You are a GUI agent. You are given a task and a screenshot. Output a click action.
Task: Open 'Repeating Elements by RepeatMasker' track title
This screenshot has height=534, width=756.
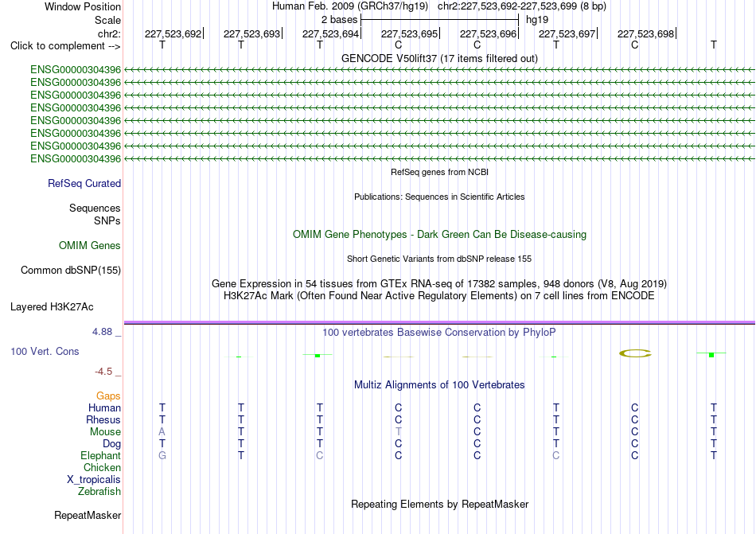click(439, 504)
